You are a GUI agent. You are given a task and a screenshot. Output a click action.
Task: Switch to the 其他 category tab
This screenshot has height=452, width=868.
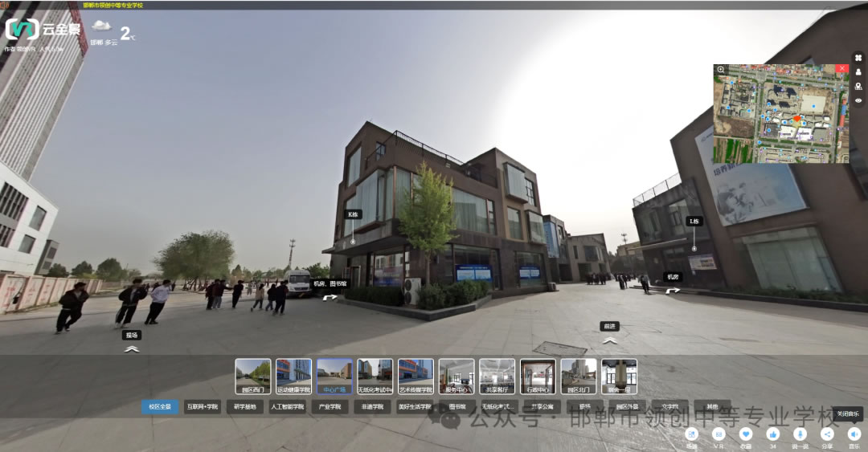712,406
